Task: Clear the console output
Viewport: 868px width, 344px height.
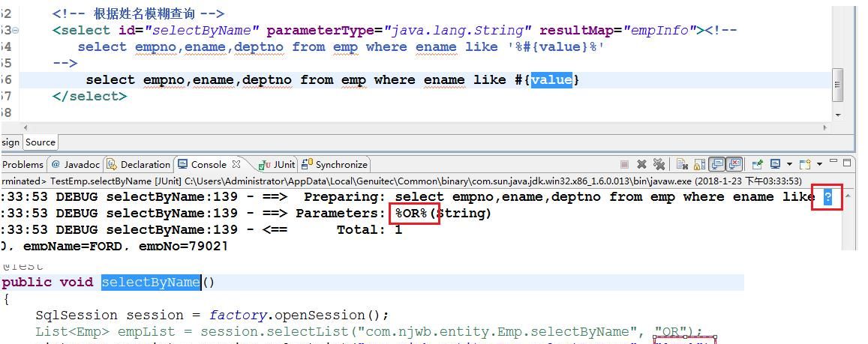Action: pyautogui.click(x=682, y=164)
